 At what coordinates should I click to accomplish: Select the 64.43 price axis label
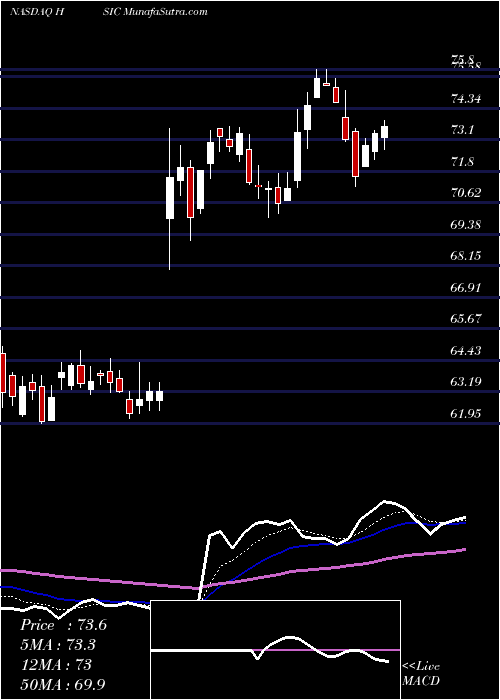[466, 351]
